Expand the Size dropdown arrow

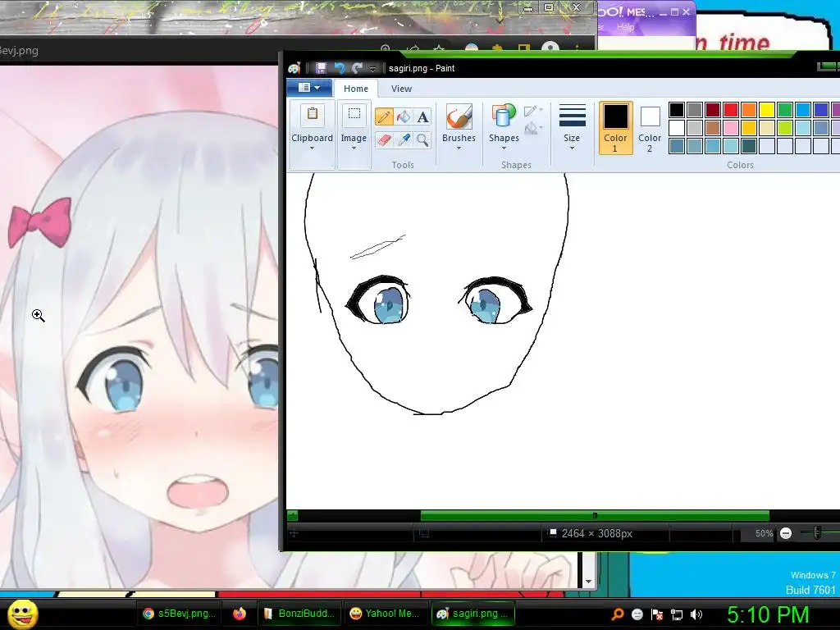pos(572,148)
